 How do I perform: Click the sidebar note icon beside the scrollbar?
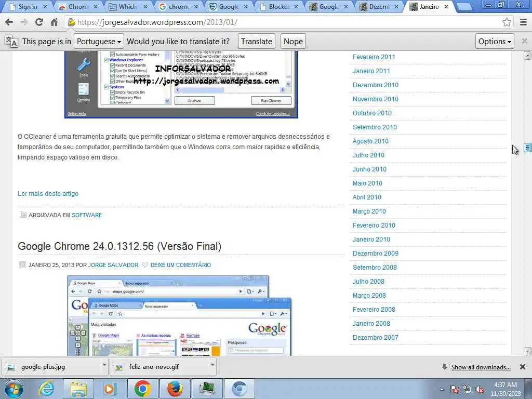[527, 147]
